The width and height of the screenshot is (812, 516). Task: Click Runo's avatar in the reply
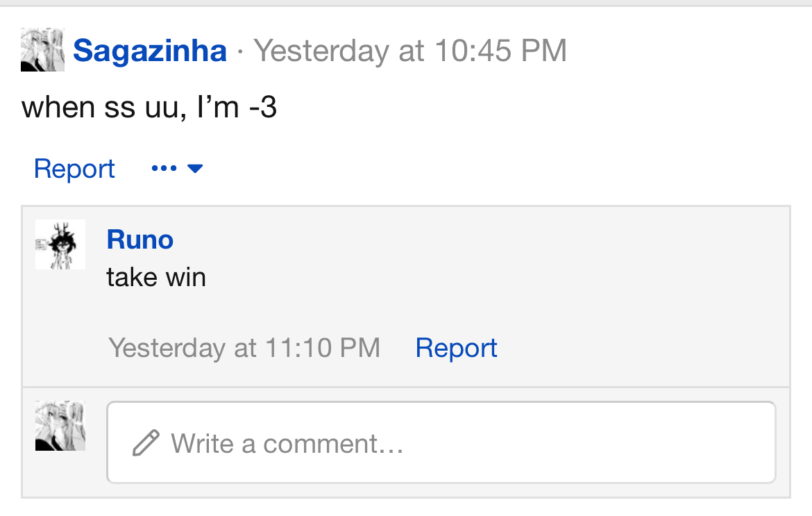tap(60, 244)
